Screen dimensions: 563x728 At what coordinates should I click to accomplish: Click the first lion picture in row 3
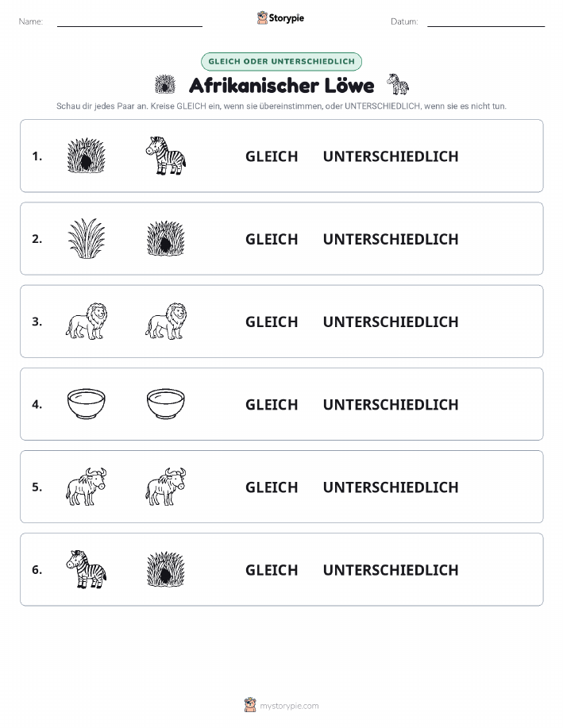(x=86, y=322)
